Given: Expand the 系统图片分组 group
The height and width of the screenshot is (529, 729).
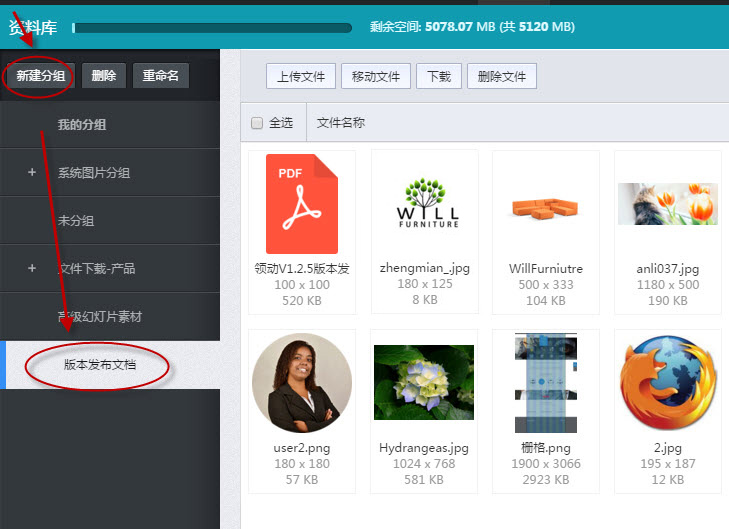Looking at the screenshot, I should (32, 172).
